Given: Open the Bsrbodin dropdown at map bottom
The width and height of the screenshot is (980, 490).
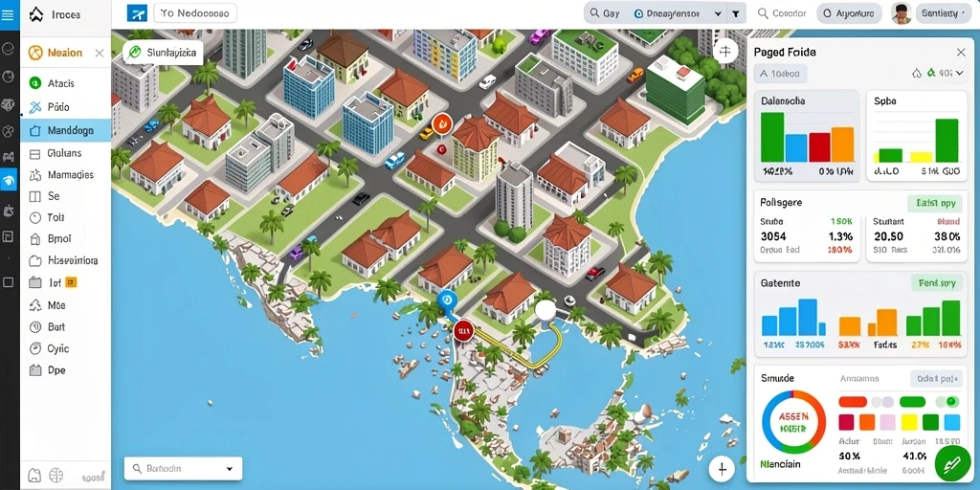Looking at the screenshot, I should coord(183,468).
